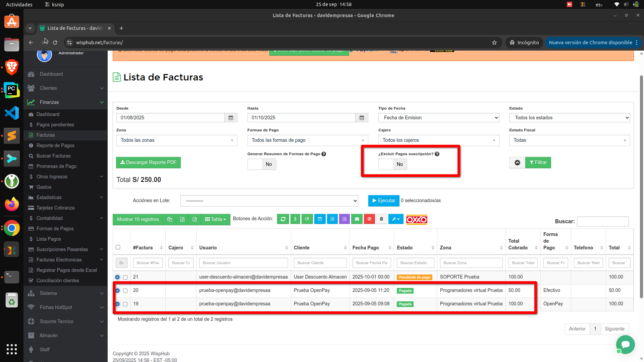Open the Formas de Pago dropdown
The image size is (644, 362).
click(308, 140)
